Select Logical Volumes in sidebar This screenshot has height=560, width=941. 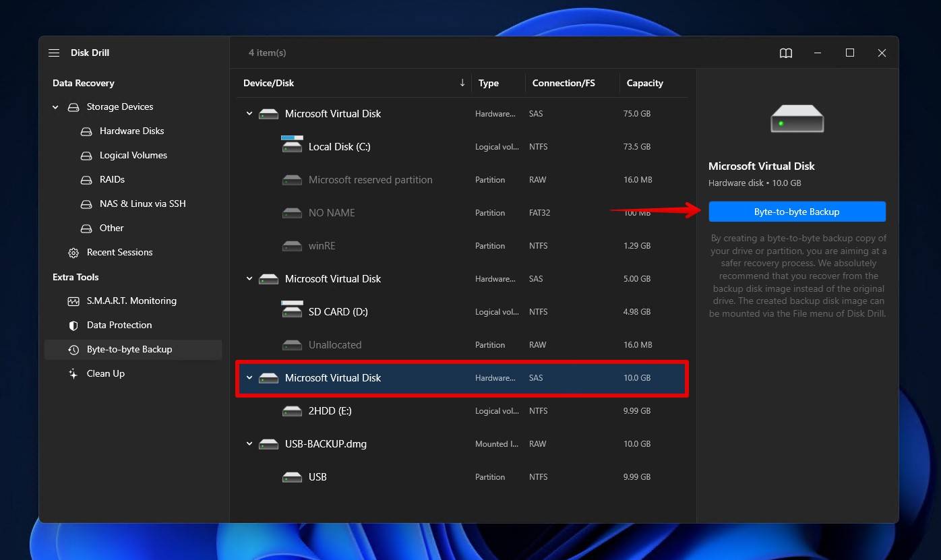pyautogui.click(x=133, y=155)
